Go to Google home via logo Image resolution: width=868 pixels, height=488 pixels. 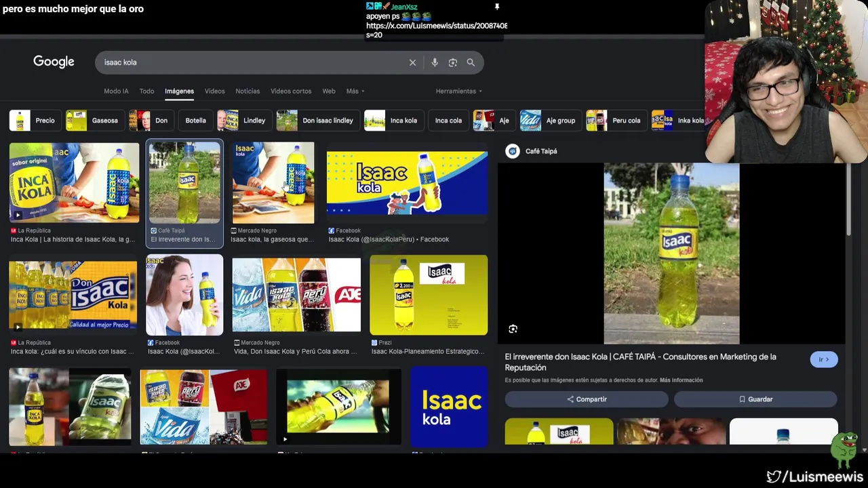point(54,62)
